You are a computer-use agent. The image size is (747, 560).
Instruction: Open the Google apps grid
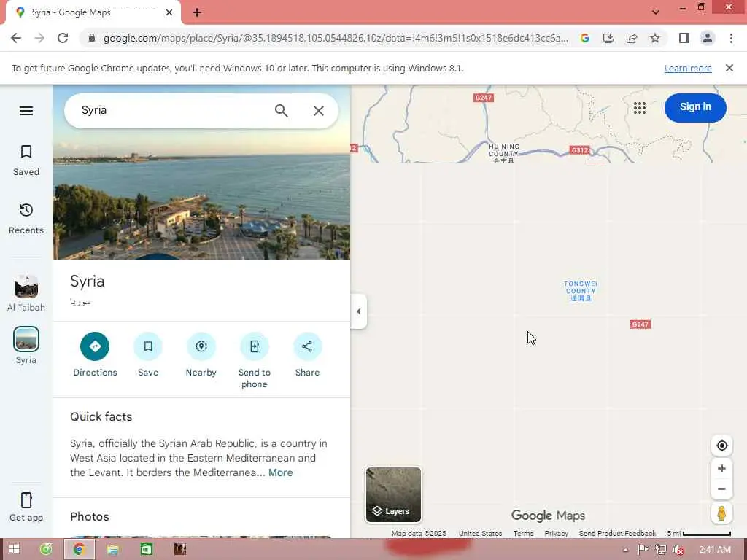point(639,108)
